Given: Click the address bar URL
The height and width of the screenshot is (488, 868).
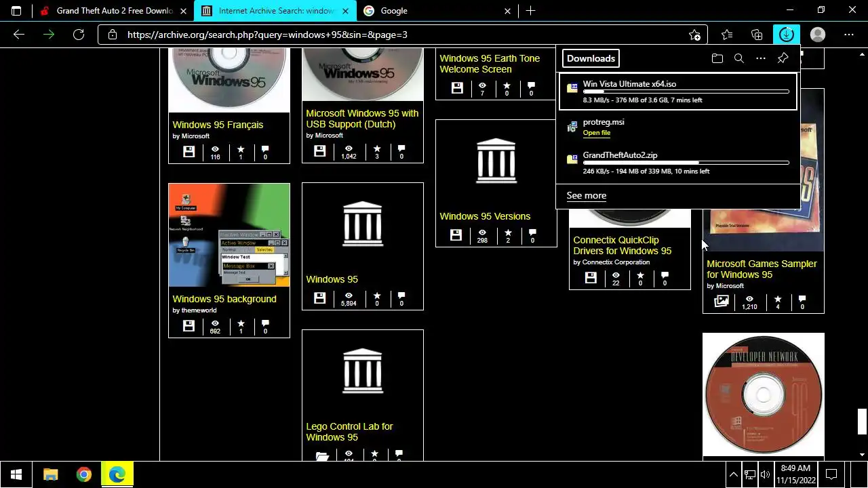Looking at the screenshot, I should point(267,35).
